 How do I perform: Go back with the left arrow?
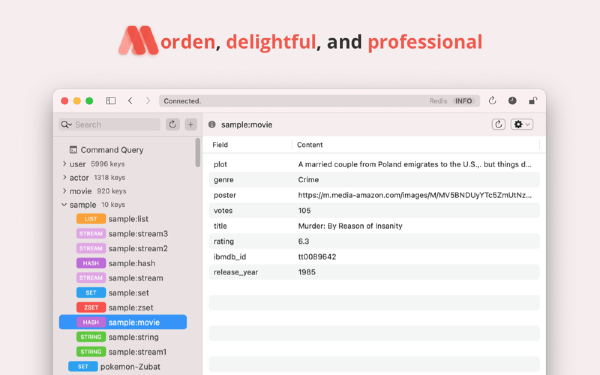click(130, 101)
